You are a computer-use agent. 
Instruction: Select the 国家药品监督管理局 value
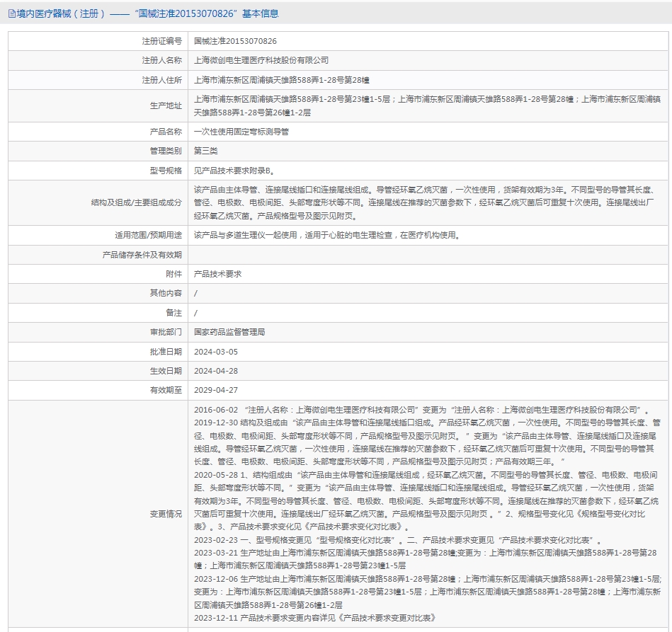coord(229,333)
